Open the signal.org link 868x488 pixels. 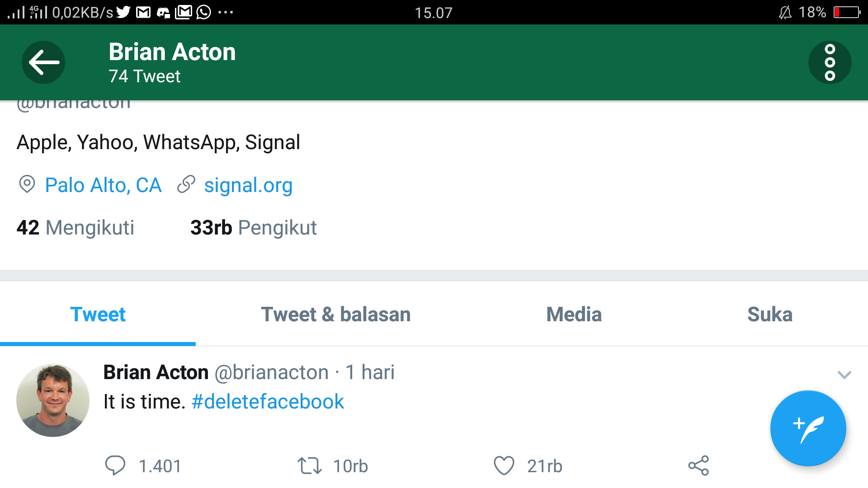click(x=248, y=185)
